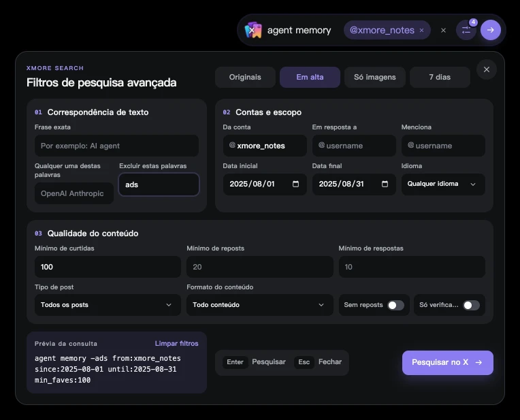Select the 7 dias preset tab

coord(440,77)
